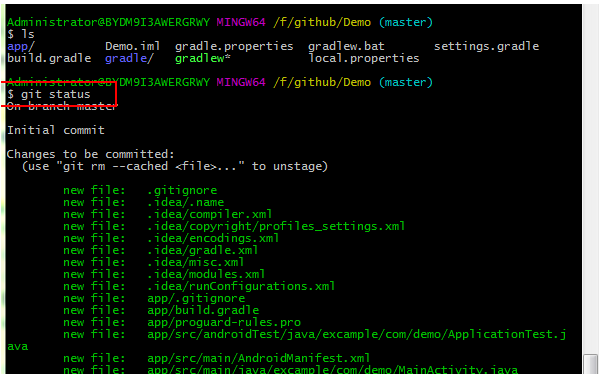Viewport: 602px width, 377px height.
Task: Click '.idea/misc.xml' file line
Action: (154, 262)
